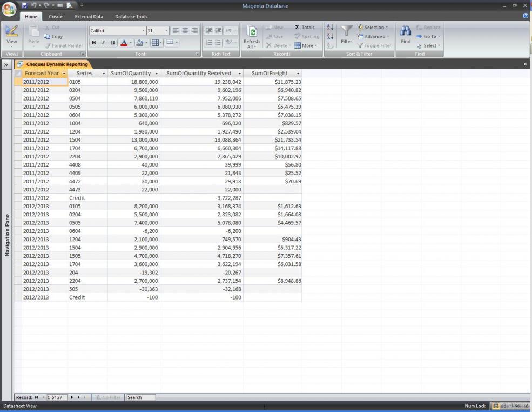This screenshot has height=412, width=532.
Task: Click Sort Ascending icon
Action: point(330,27)
